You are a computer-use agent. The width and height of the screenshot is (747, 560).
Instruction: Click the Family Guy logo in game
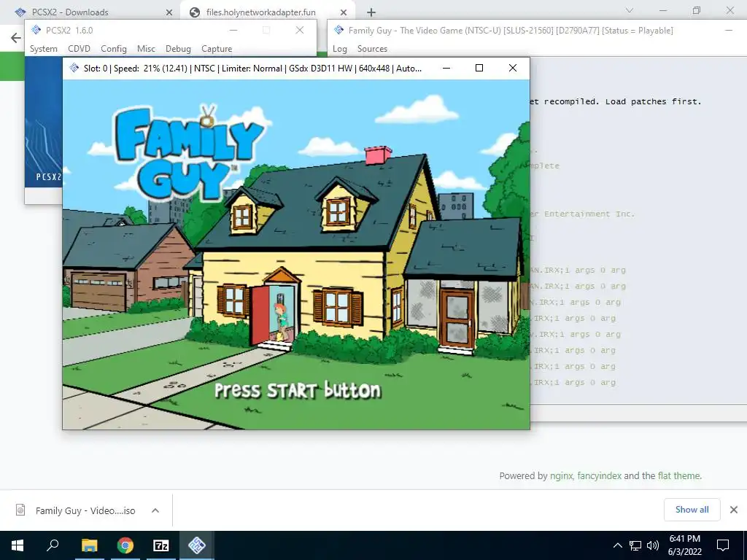click(x=187, y=153)
